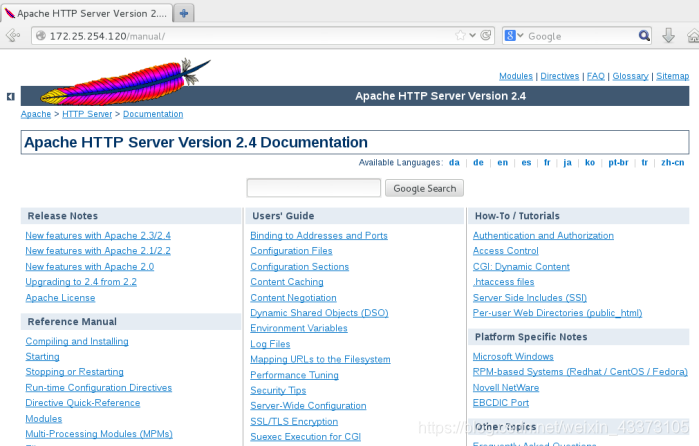Click the Documentation breadcrumb link
Screen dimensions: 699x446
[153, 114]
